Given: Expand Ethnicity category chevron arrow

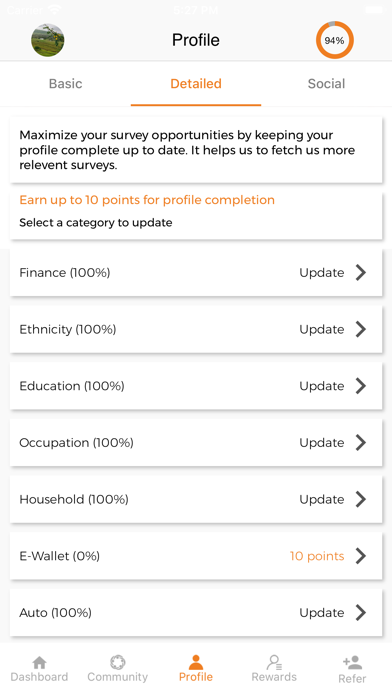Looking at the screenshot, I should pyautogui.click(x=361, y=329).
